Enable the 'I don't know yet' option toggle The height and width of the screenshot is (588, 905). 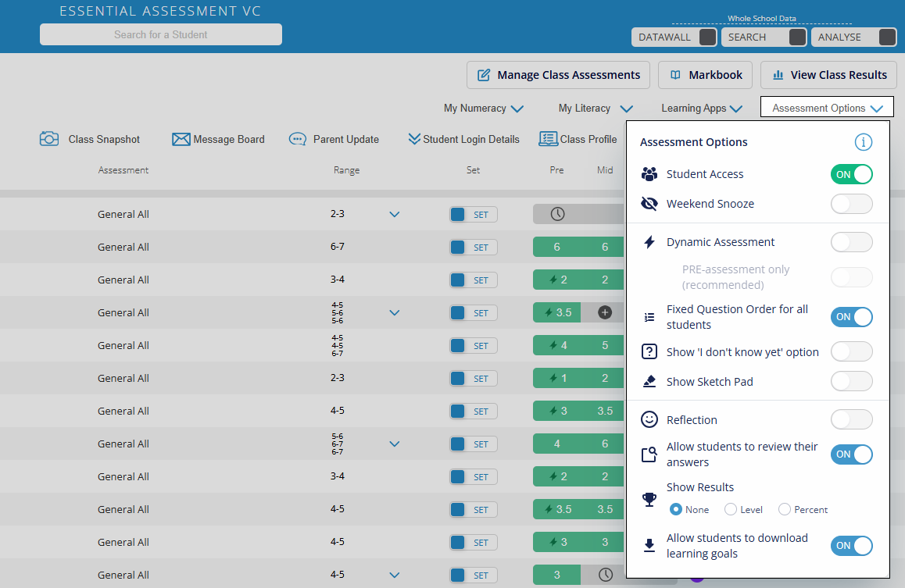pos(851,351)
